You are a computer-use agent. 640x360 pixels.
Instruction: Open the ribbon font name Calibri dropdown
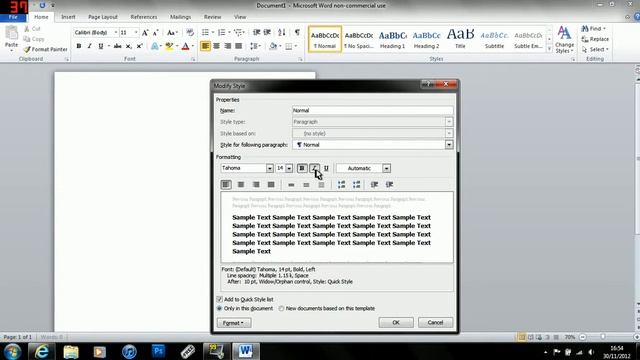tap(116, 33)
